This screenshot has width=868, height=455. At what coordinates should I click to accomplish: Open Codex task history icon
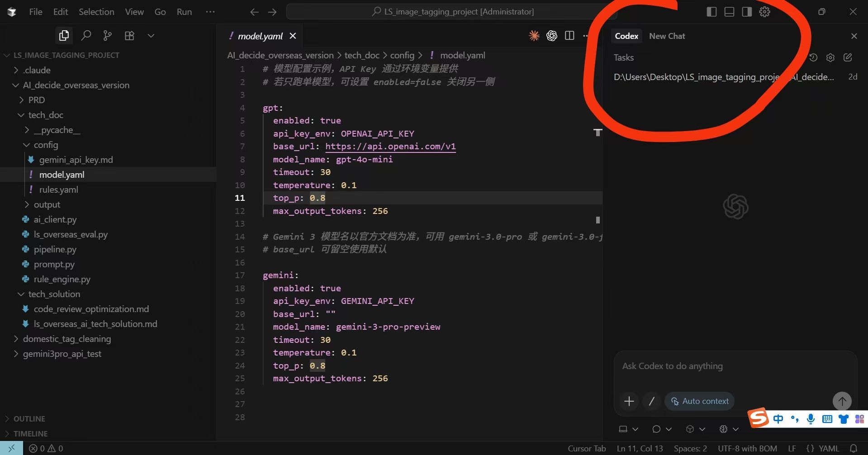tap(813, 57)
